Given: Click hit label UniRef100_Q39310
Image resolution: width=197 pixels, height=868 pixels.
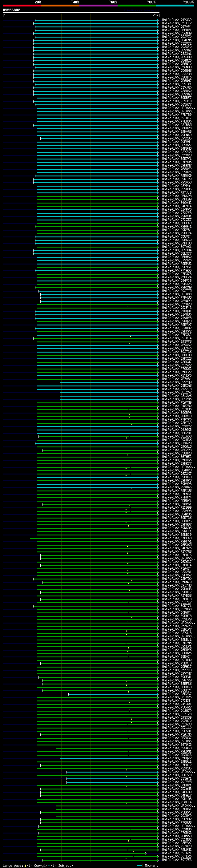Looking at the screenshot, I should 176,101.
